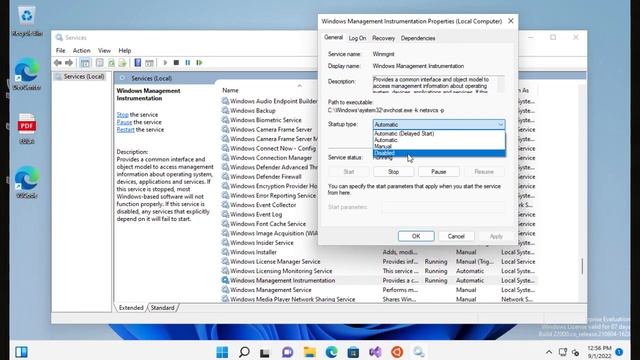Screen dimensions: 640x360
Task: Open Microsoft Edge from the taskbar
Action: tap(331, 352)
